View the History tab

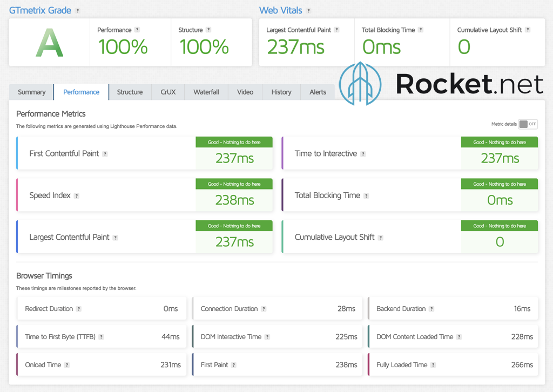[281, 92]
